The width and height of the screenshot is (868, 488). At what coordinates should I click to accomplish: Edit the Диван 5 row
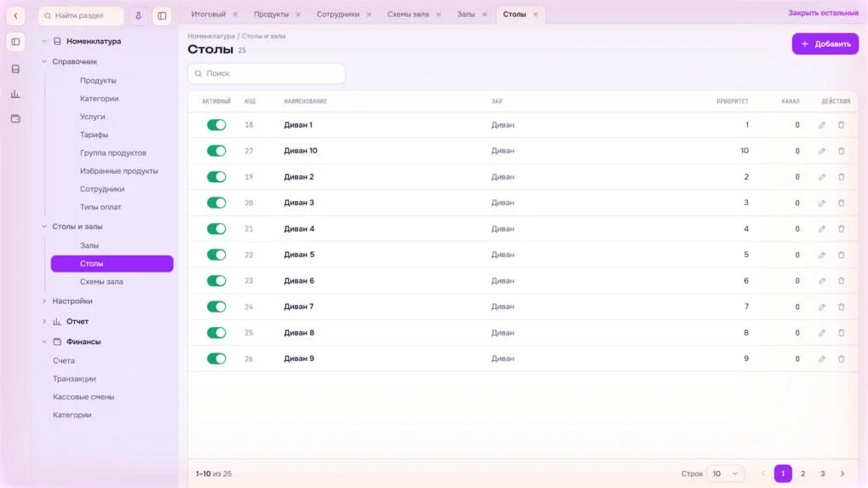(822, 255)
